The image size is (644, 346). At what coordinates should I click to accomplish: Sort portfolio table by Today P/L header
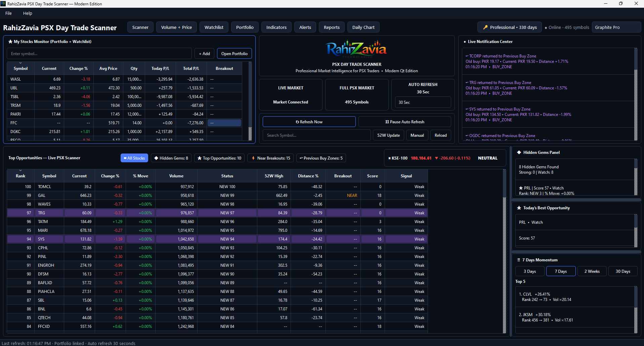point(160,69)
